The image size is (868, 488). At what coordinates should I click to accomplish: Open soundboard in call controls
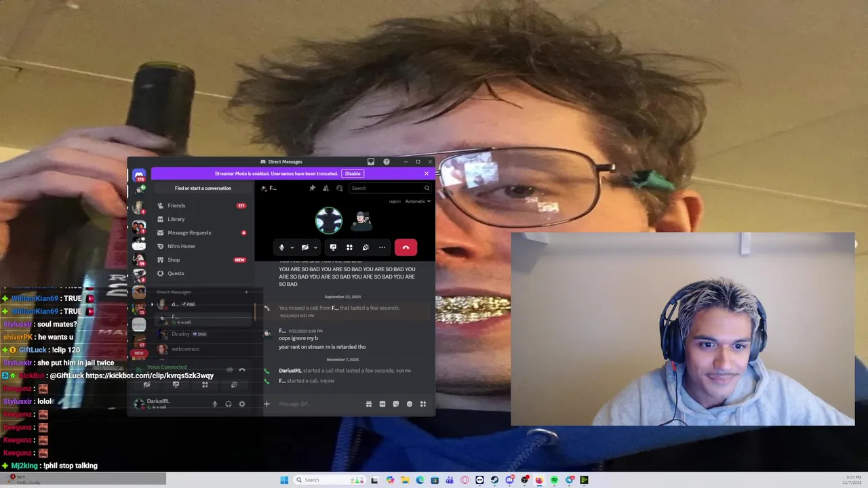click(366, 247)
